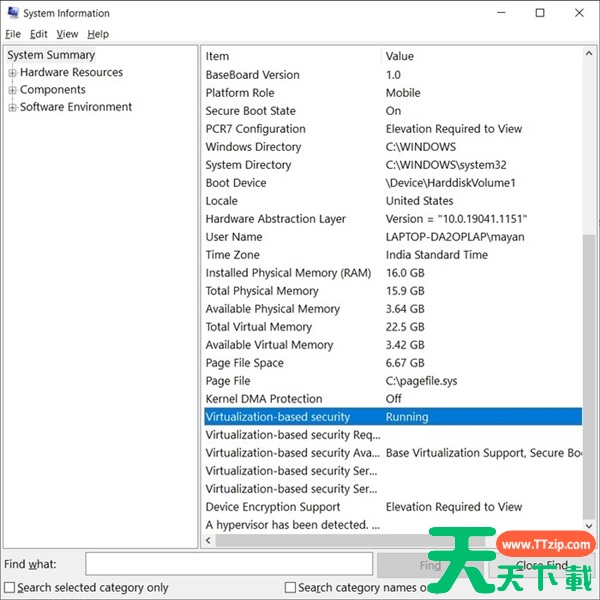
Task: Click the System Information title bar icon
Action: click(13, 13)
